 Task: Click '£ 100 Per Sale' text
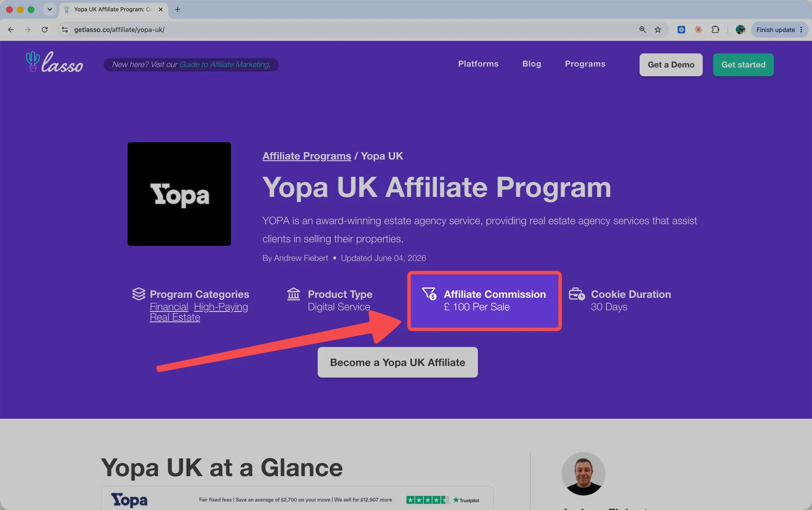point(477,307)
